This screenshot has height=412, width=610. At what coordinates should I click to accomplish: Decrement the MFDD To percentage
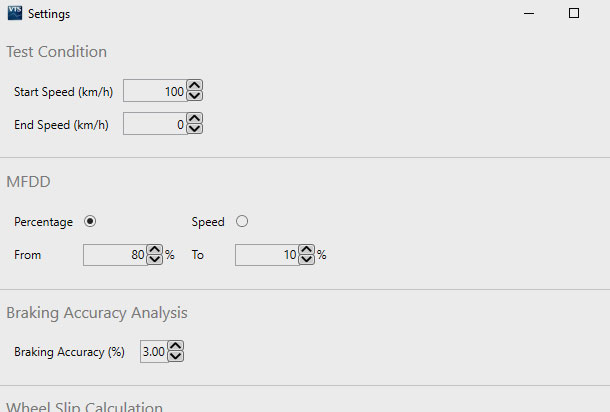[307, 260]
